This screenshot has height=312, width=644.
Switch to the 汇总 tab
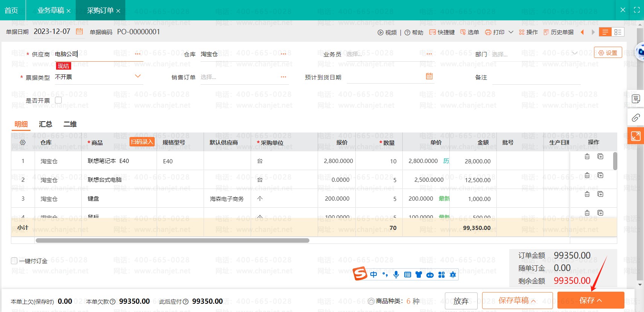click(46, 124)
